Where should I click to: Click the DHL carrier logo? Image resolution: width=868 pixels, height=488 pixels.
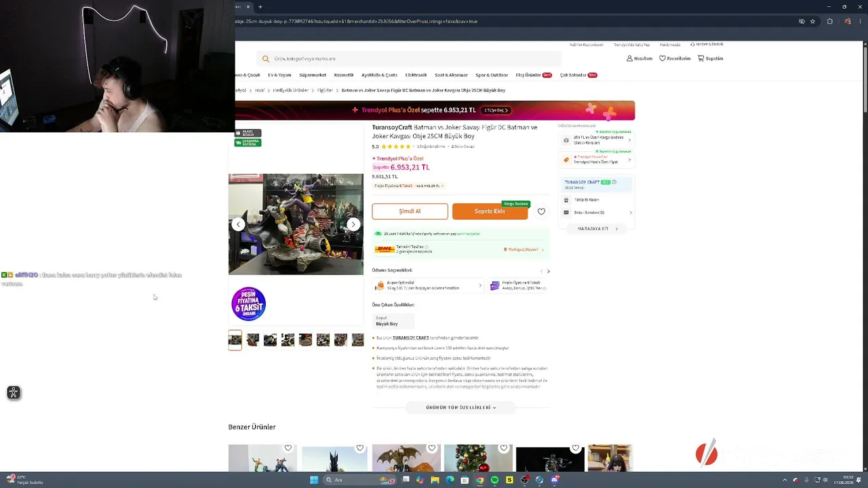(384, 249)
